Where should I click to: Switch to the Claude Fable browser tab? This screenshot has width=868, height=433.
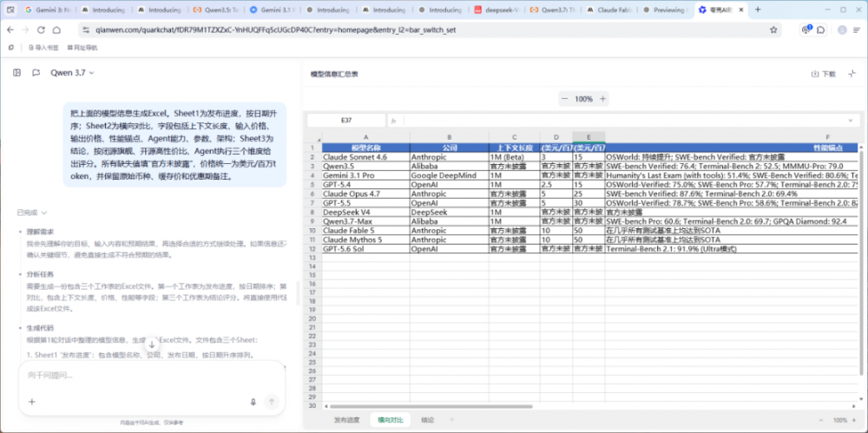pyautogui.click(x=609, y=10)
